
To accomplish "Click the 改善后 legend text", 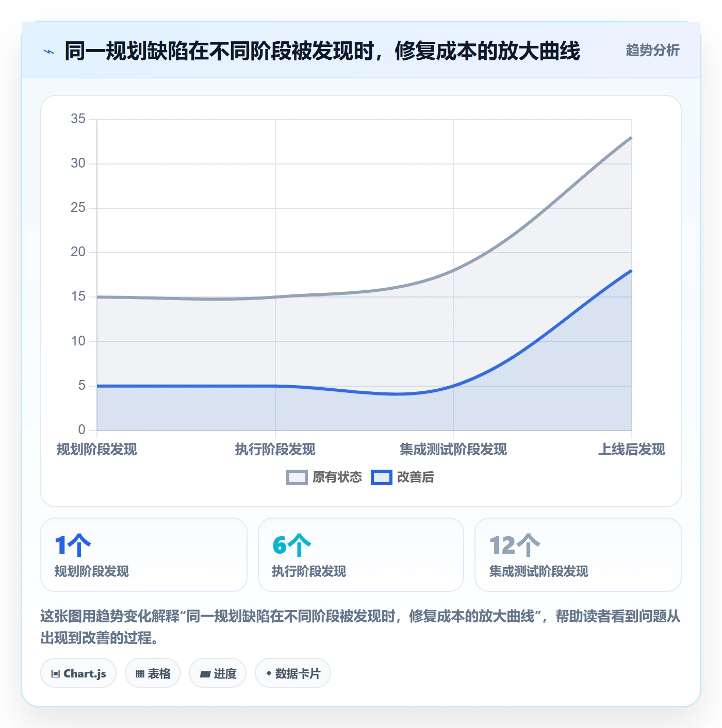I will point(415,477).
